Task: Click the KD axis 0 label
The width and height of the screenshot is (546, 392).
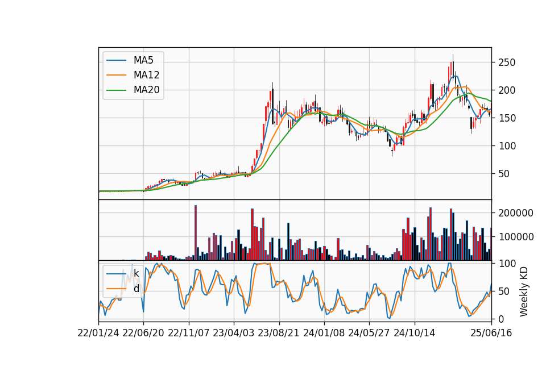Action: pos(501,319)
